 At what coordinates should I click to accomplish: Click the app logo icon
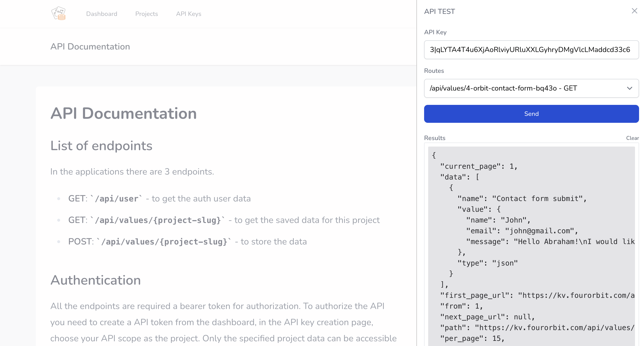click(58, 13)
